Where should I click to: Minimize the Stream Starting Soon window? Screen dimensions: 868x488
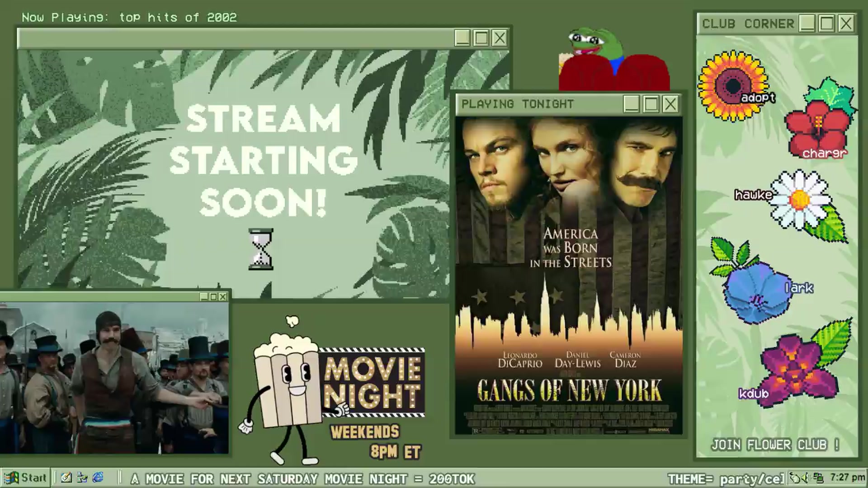point(462,38)
